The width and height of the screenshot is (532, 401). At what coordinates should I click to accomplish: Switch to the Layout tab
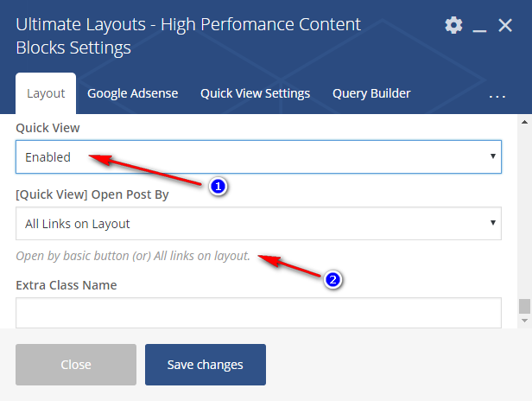point(46,93)
